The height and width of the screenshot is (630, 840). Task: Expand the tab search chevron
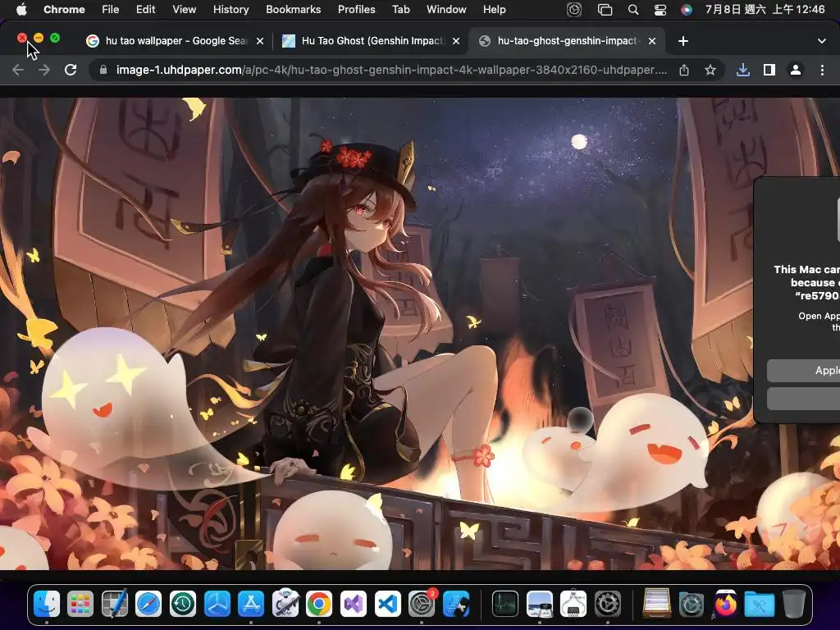pyautogui.click(x=822, y=41)
